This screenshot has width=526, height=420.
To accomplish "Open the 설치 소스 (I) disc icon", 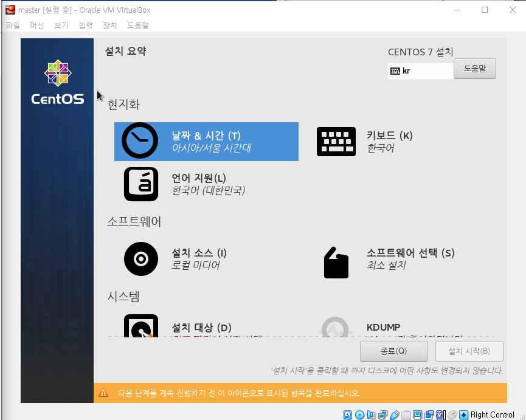I will pos(141,259).
